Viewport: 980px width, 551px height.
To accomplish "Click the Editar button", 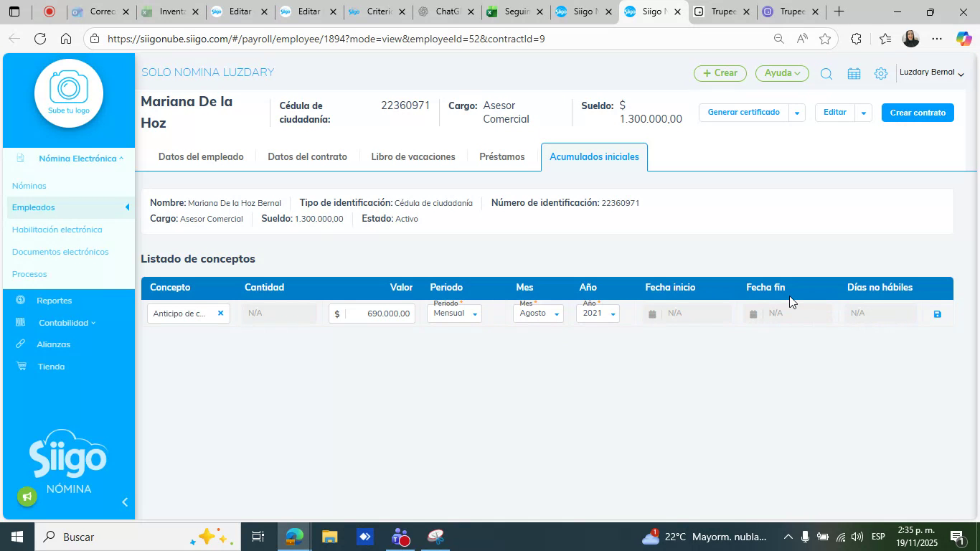I will (x=834, y=113).
